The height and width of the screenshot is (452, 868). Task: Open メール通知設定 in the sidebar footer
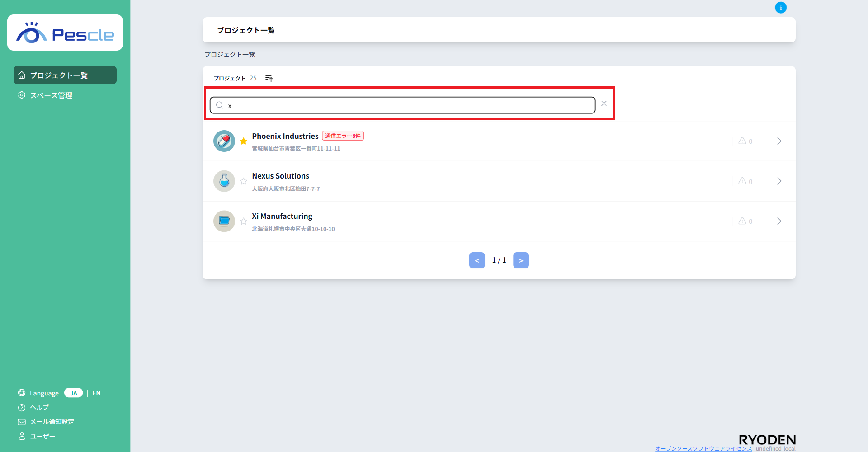[52, 422]
